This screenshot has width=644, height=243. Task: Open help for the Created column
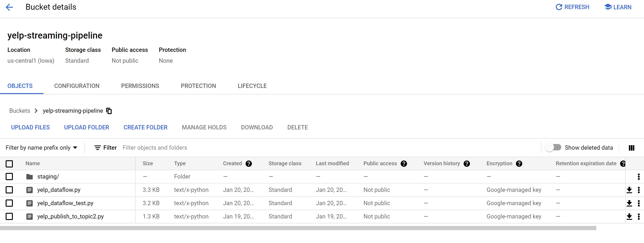pos(248,163)
